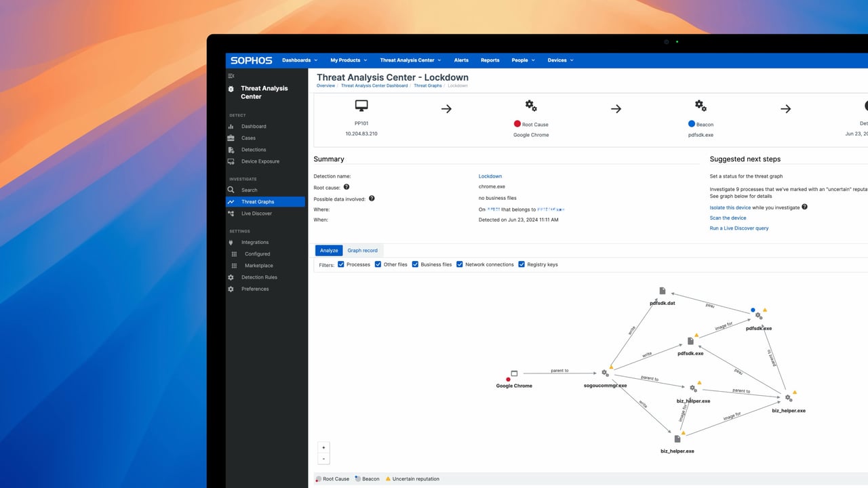Click the Live Discover sidebar icon

231,213
